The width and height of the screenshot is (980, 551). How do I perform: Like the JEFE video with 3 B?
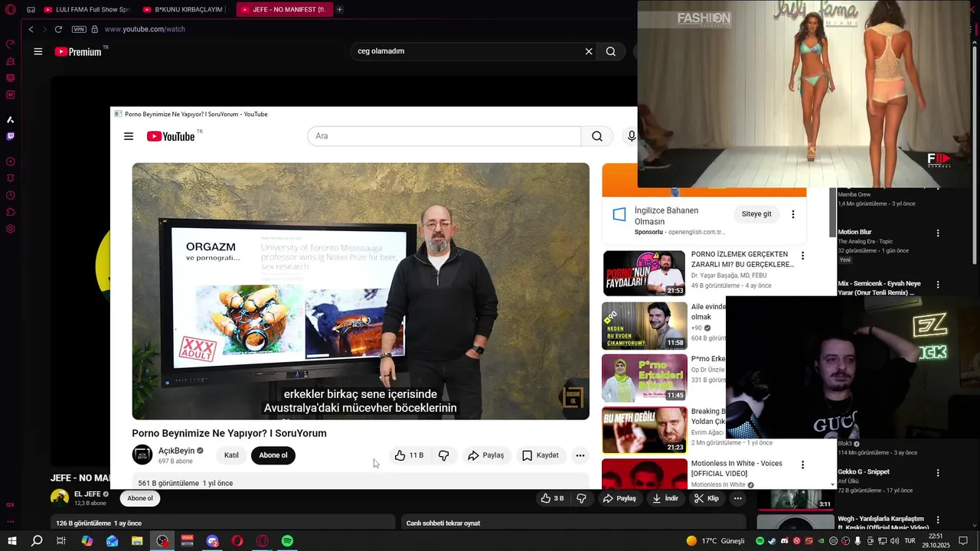pyautogui.click(x=553, y=498)
